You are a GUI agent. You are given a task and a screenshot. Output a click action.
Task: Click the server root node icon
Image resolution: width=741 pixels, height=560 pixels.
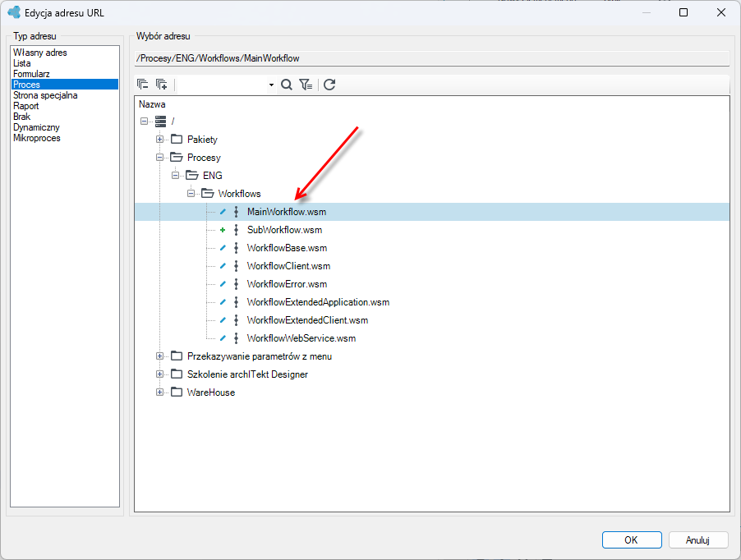[x=161, y=122]
